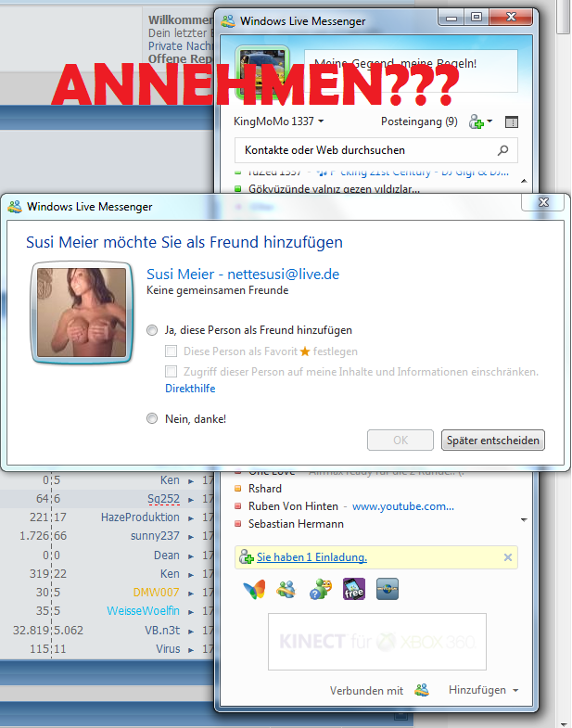Open forum user Virus
Screen dimensions: 572x728
pos(168,648)
